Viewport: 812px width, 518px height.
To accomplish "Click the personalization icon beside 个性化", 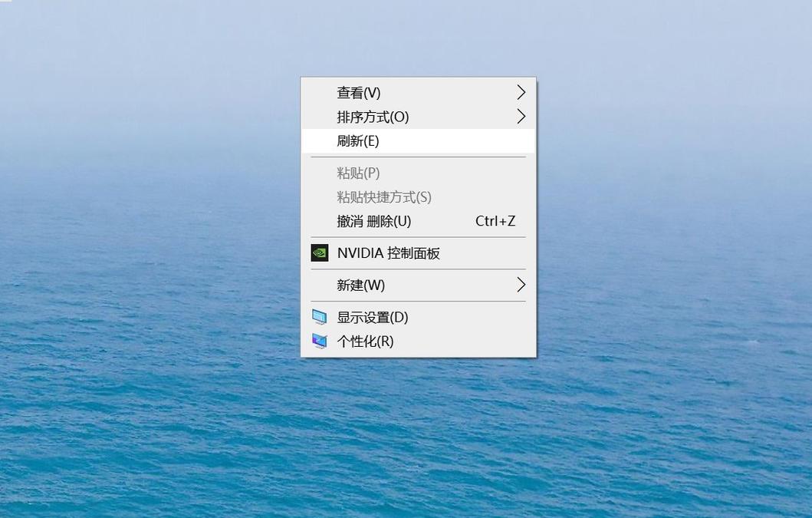I will pyautogui.click(x=320, y=341).
